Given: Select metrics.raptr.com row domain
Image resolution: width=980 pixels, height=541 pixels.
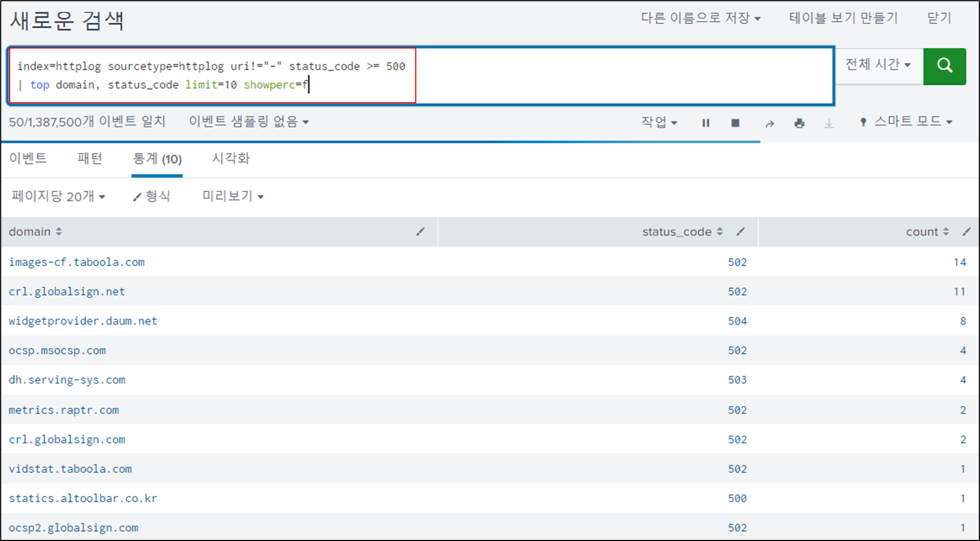Looking at the screenshot, I should pos(63,410).
